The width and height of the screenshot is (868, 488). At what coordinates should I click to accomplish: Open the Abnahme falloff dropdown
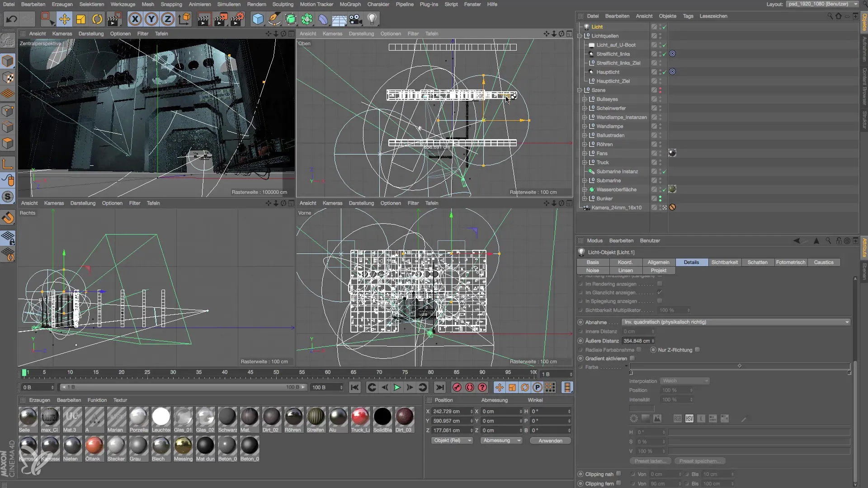click(x=736, y=322)
